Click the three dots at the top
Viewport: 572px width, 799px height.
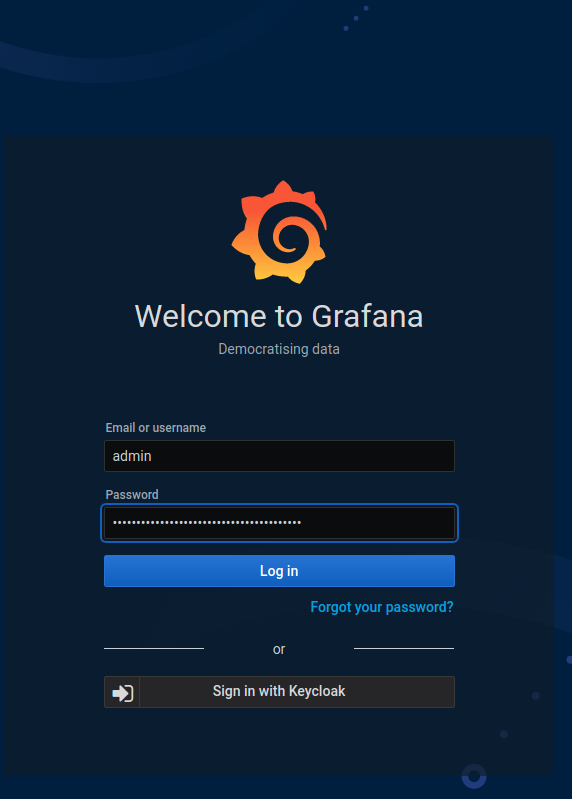coord(356,18)
